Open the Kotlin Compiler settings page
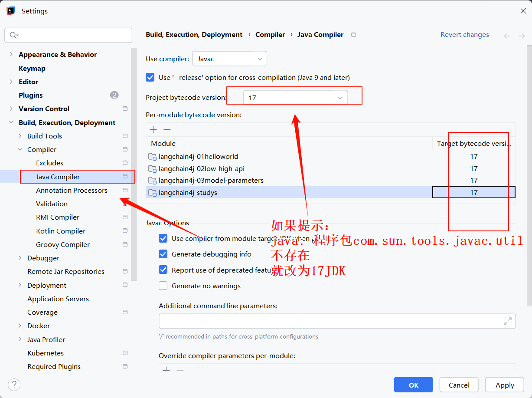This screenshot has width=532, height=398. pos(61,231)
